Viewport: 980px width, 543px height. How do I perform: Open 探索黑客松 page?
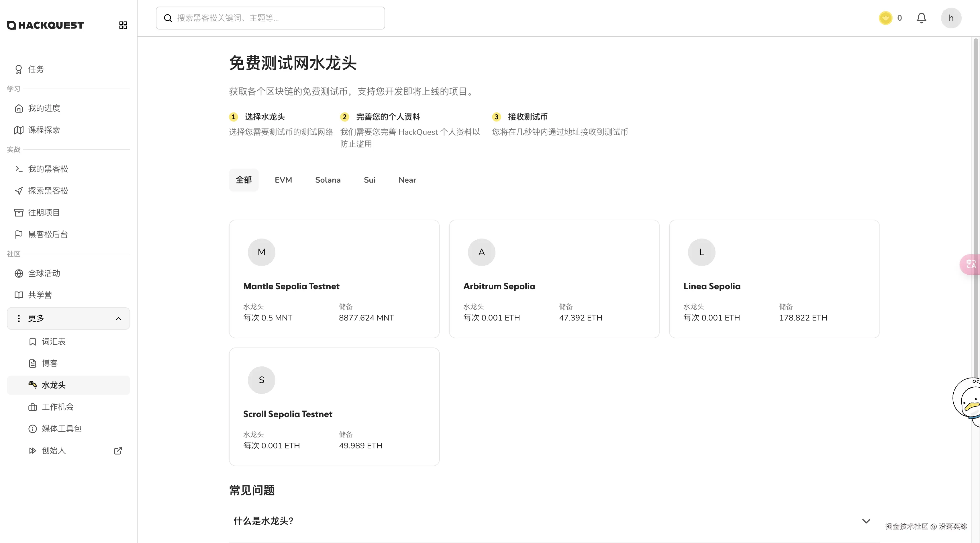pos(68,191)
